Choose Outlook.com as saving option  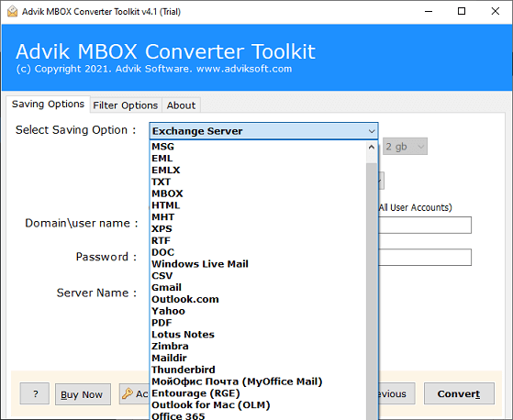[259, 299]
